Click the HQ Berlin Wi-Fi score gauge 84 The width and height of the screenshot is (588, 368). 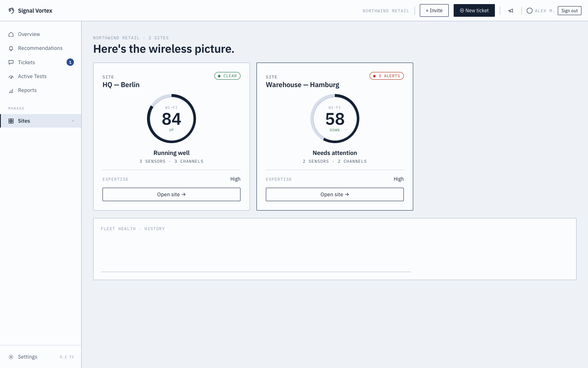coord(171,119)
